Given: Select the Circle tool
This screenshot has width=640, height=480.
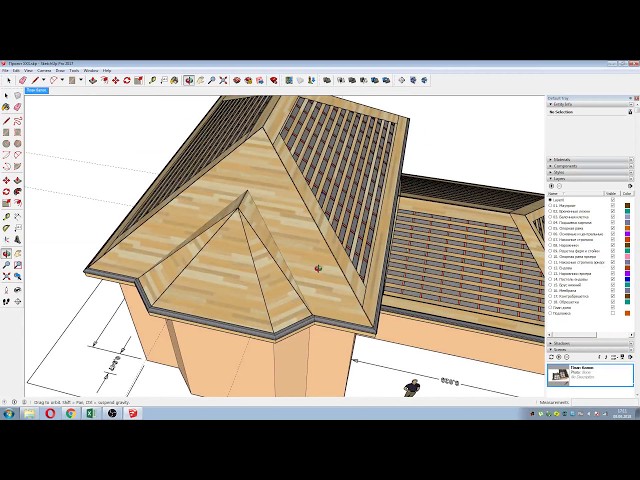Looking at the screenshot, I should 6,144.
